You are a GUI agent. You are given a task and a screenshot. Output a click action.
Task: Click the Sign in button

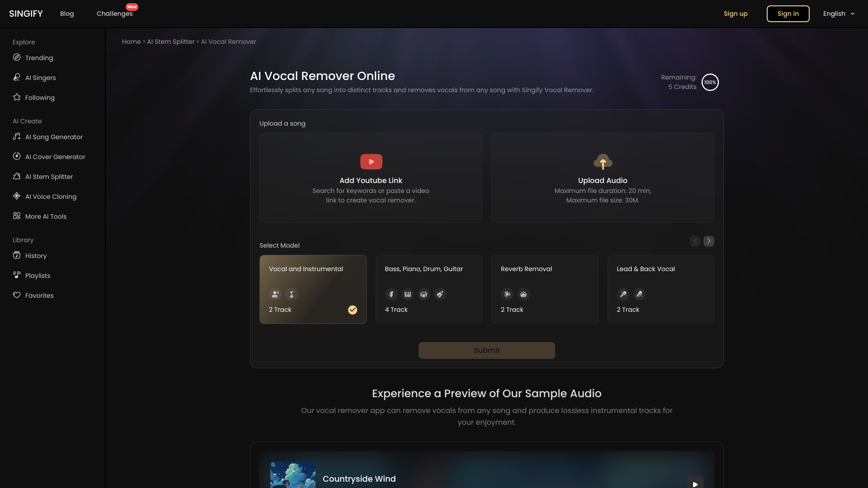tap(788, 14)
